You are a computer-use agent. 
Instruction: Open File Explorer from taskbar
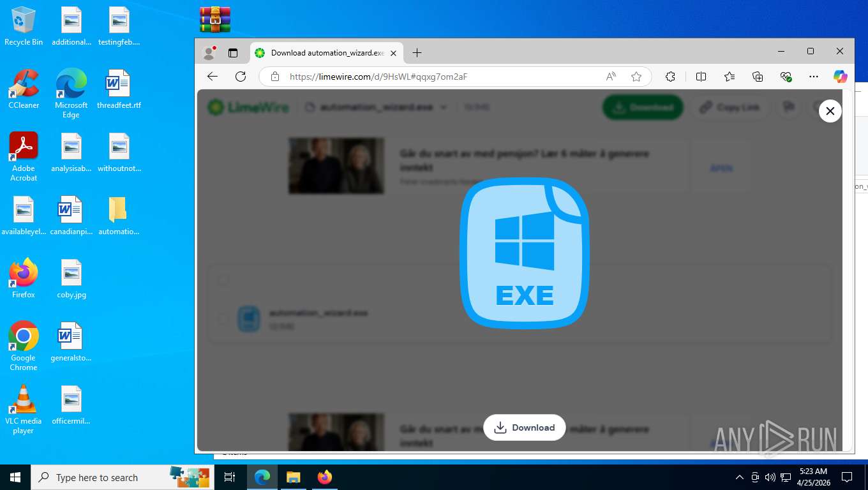pyautogui.click(x=293, y=477)
